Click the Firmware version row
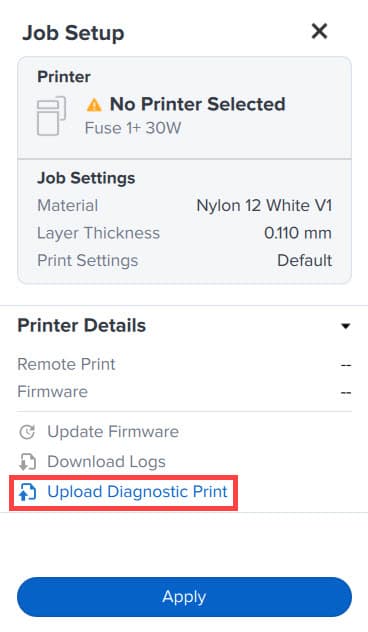This screenshot has width=368, height=632. pyautogui.click(x=184, y=392)
